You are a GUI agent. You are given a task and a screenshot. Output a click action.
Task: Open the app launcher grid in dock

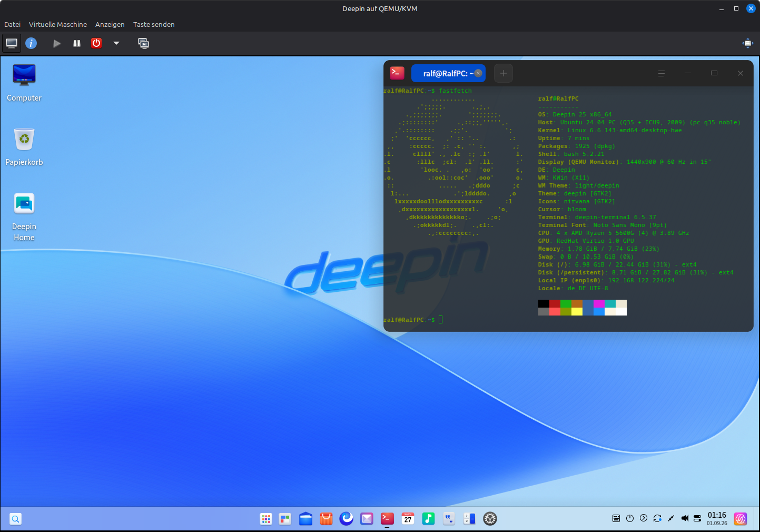coord(266,519)
